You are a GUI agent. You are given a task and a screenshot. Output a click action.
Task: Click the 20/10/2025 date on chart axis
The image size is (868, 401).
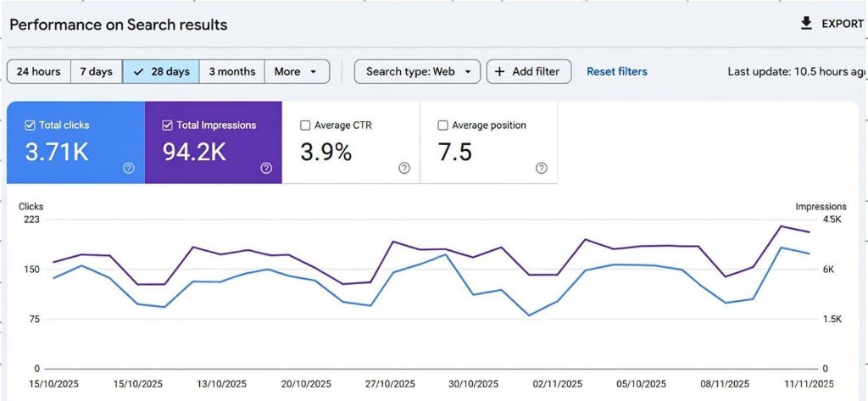(x=306, y=384)
